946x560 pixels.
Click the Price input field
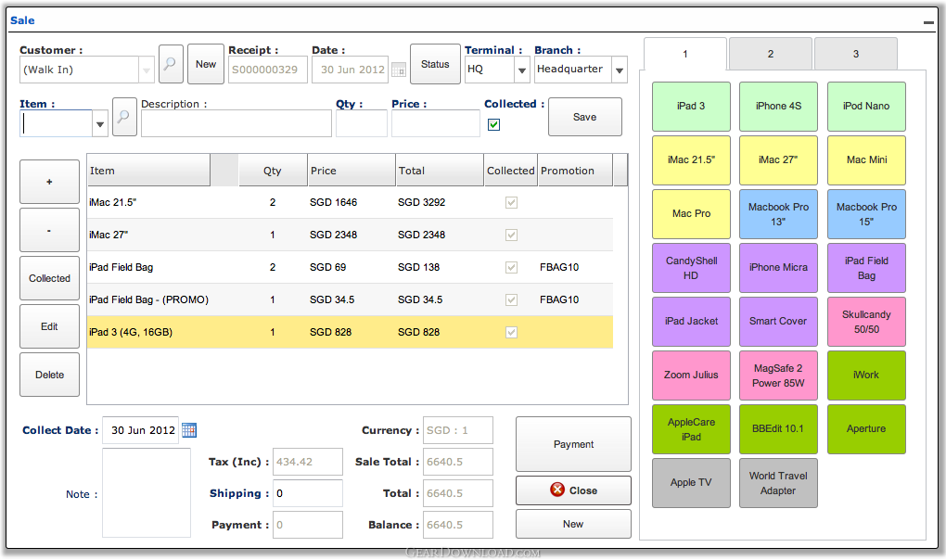pos(436,123)
